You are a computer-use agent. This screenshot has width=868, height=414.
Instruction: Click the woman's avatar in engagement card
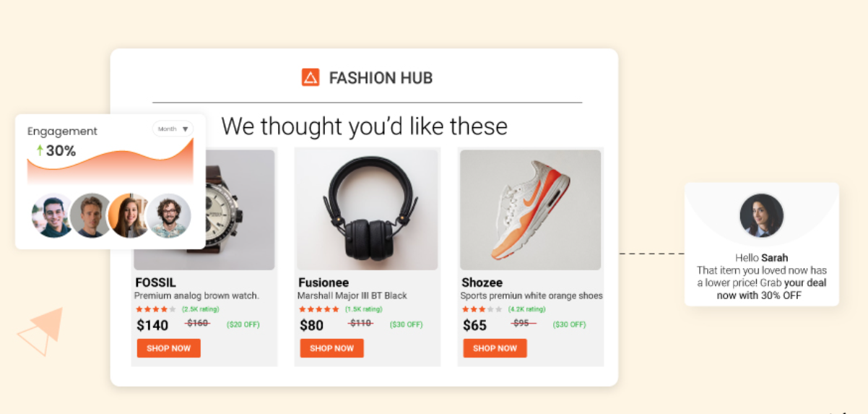click(129, 215)
